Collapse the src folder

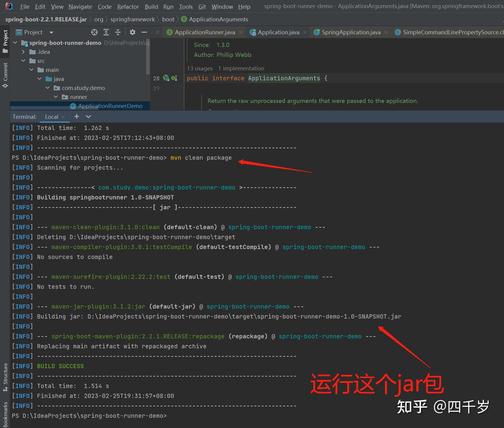coord(23,61)
